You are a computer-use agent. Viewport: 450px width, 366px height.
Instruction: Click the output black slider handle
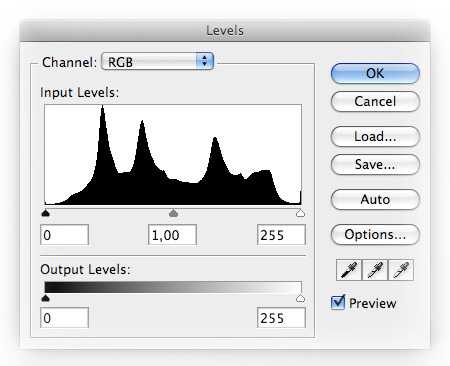tap(46, 298)
